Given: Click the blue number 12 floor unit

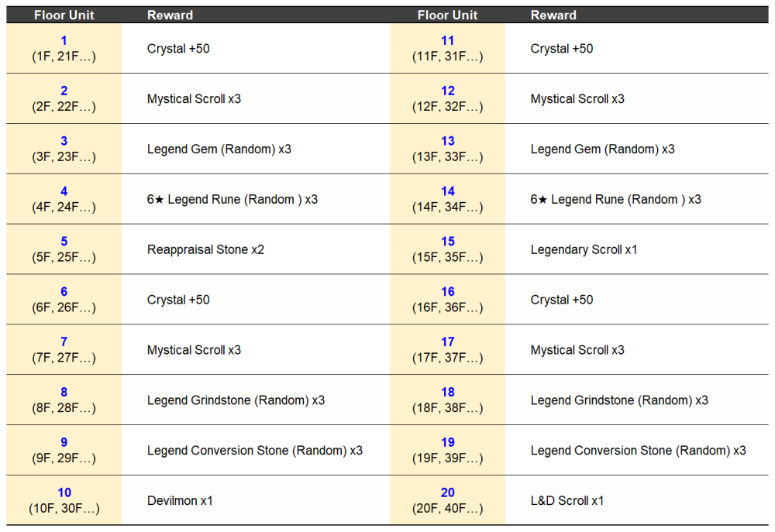Looking at the screenshot, I should click(448, 91).
